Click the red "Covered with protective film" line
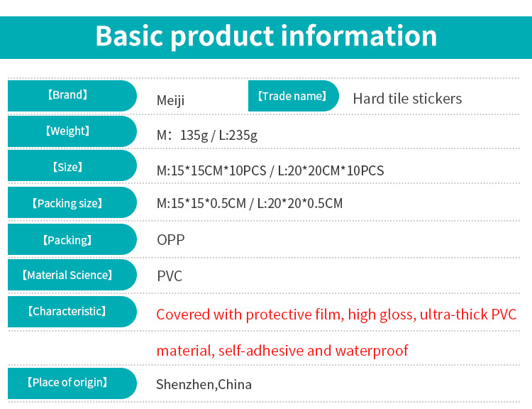The image size is (532, 409). (x=336, y=315)
